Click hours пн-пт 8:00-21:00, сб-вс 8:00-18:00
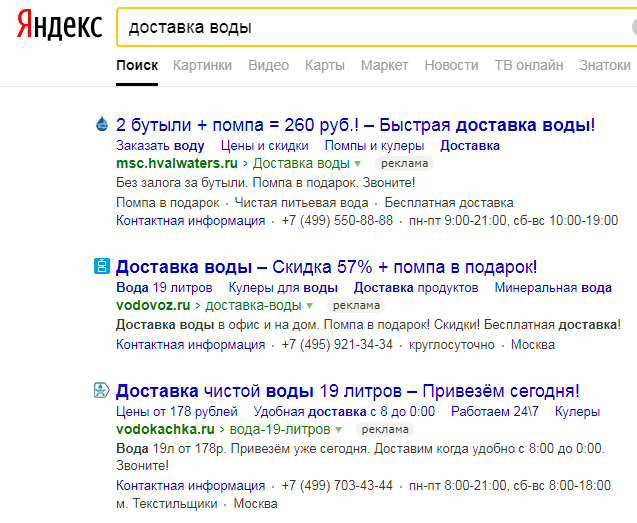Image resolution: width=637 pixels, height=523 pixels. (x=510, y=485)
